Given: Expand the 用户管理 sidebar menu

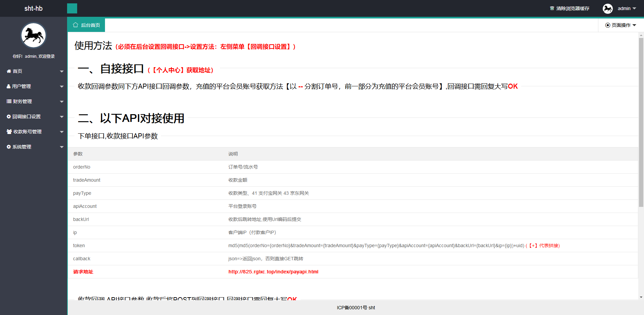Looking at the screenshot, I should click(x=62, y=86).
